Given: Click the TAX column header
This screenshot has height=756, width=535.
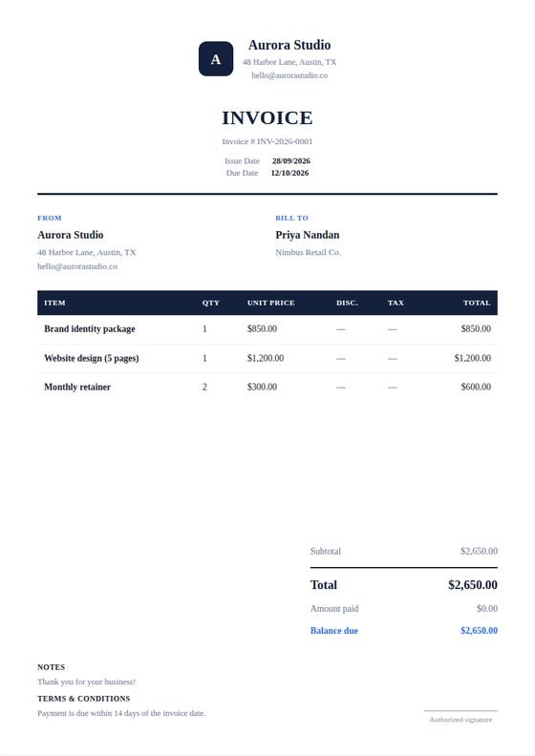Looking at the screenshot, I should point(396,303).
